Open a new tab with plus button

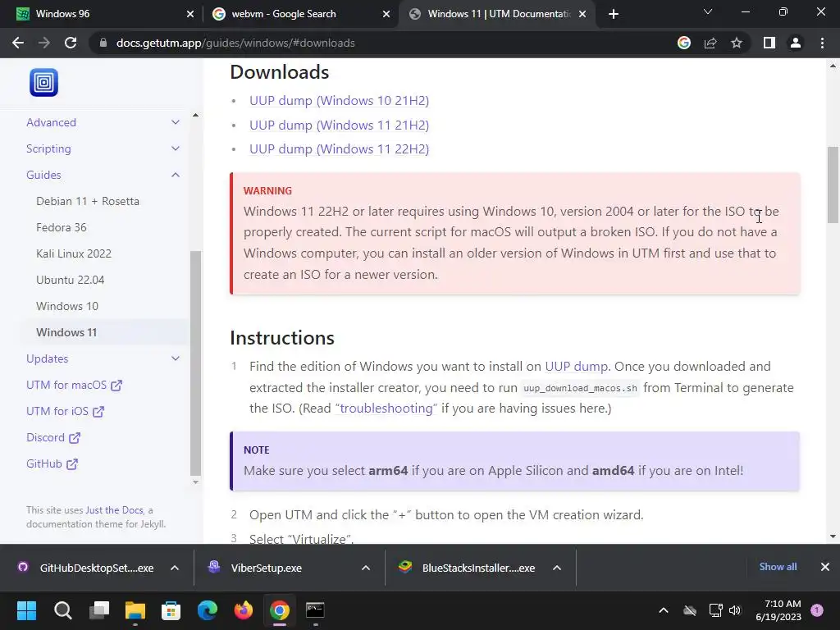(614, 14)
